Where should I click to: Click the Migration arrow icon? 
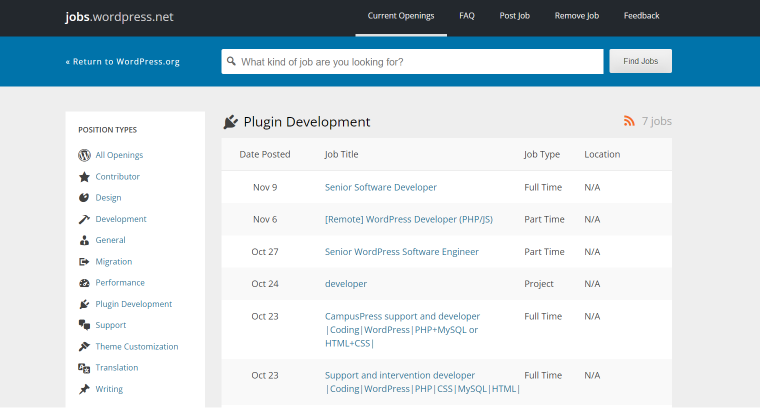click(84, 262)
